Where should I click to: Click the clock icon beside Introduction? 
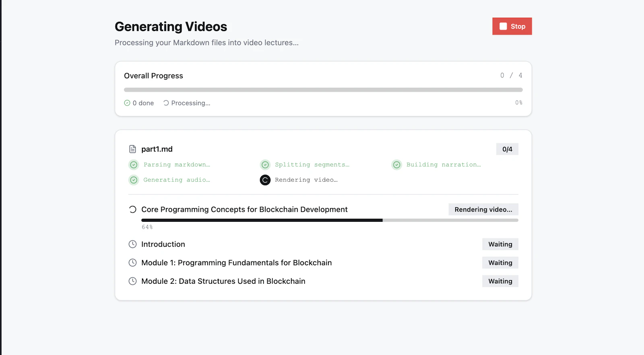[132, 244]
